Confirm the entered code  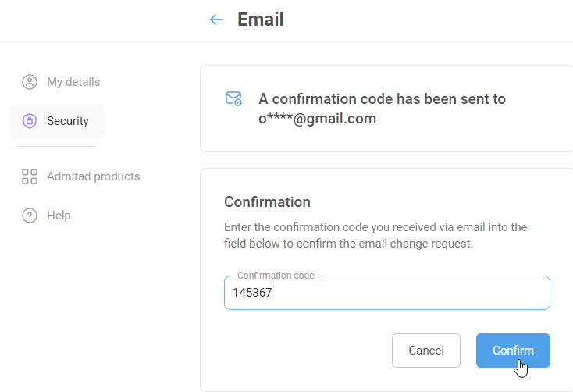coord(513,351)
